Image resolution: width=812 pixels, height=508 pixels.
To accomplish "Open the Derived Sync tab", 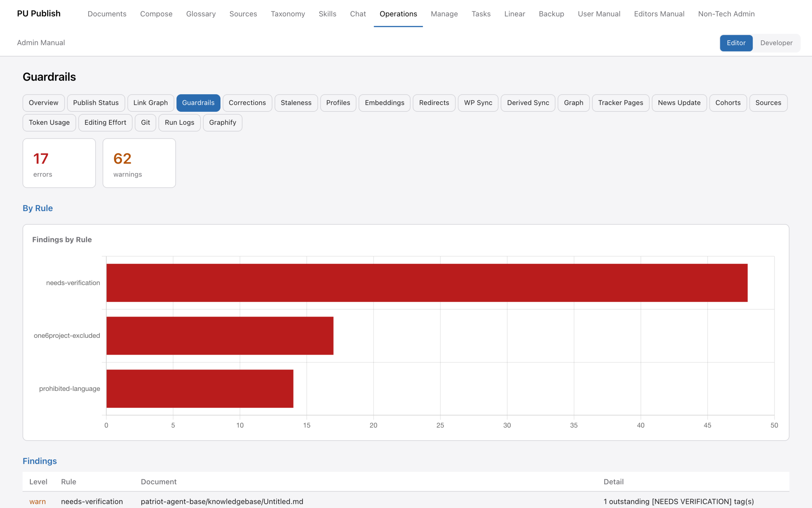I will pyautogui.click(x=528, y=103).
